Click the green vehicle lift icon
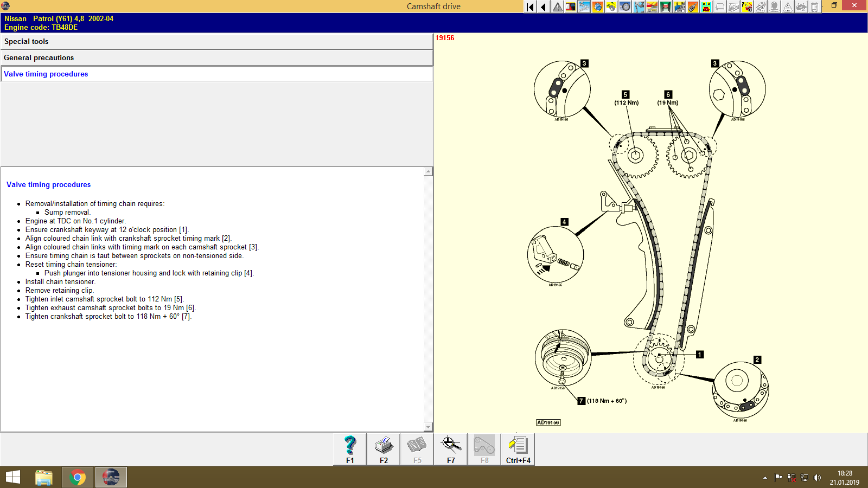This screenshot has height=488, width=868. [x=666, y=7]
